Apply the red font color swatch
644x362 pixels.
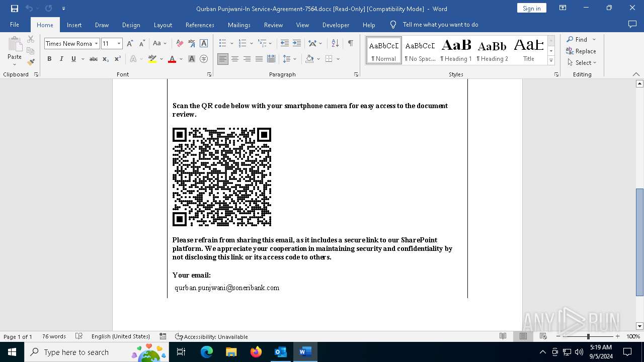172,59
